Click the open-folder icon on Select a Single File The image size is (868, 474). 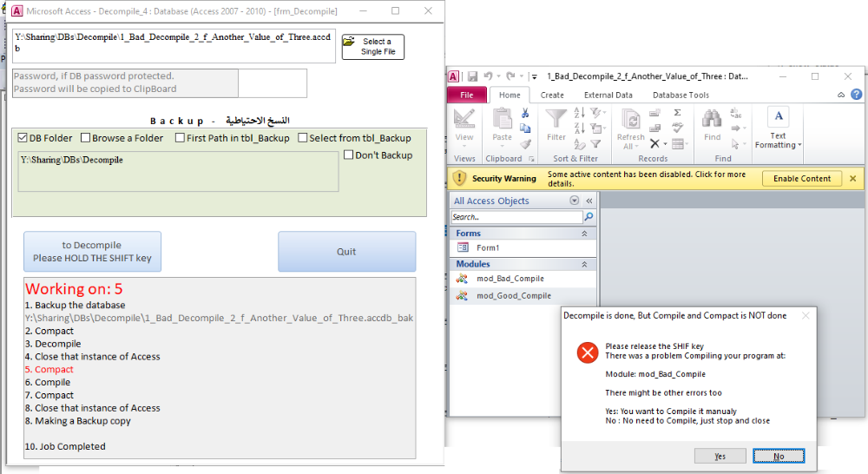coord(348,42)
